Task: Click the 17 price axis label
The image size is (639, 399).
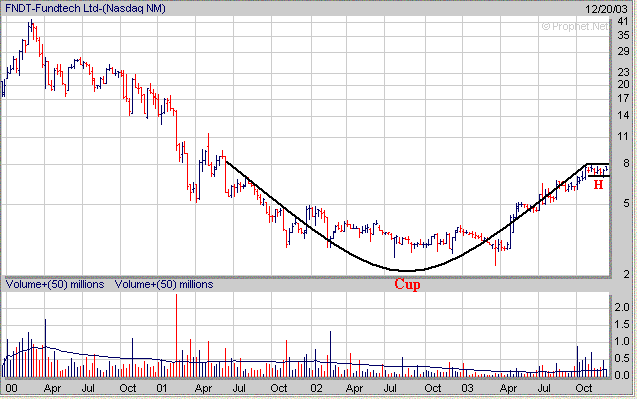Action: (x=623, y=98)
